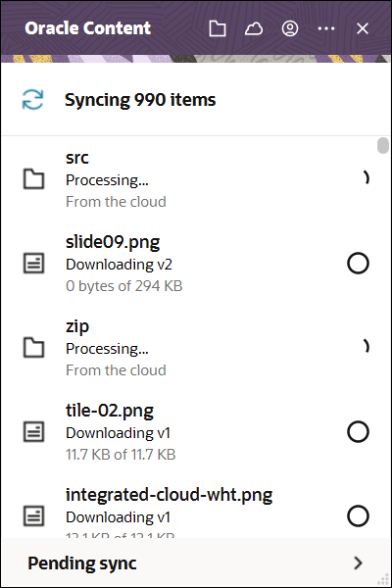Click the src folder icon
Image resolution: width=392 pixels, height=588 pixels.
pyautogui.click(x=33, y=179)
